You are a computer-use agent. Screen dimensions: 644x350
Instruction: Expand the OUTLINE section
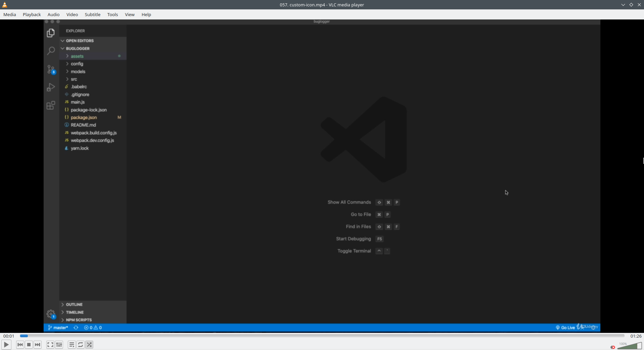click(x=93, y=304)
